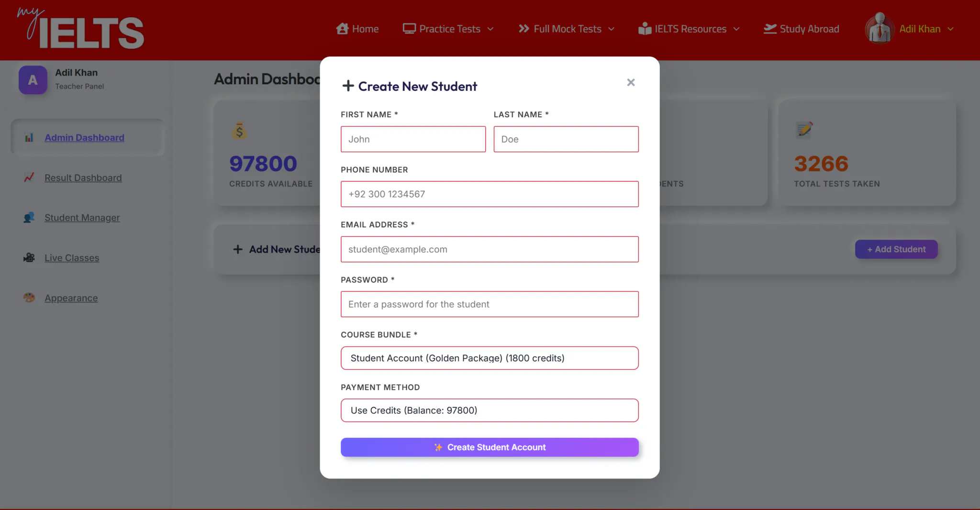Open the Live Classes link
Viewport: 980px width, 510px height.
pyautogui.click(x=72, y=258)
